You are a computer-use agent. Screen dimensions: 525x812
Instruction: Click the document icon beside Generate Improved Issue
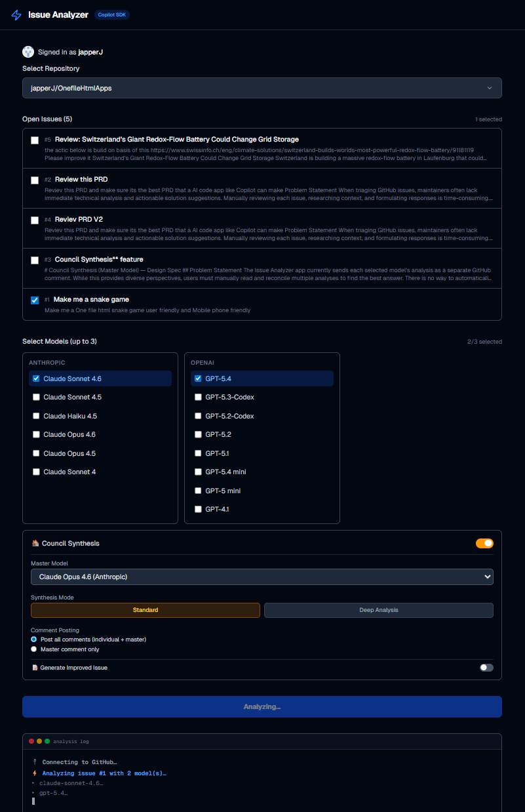pyautogui.click(x=35, y=667)
